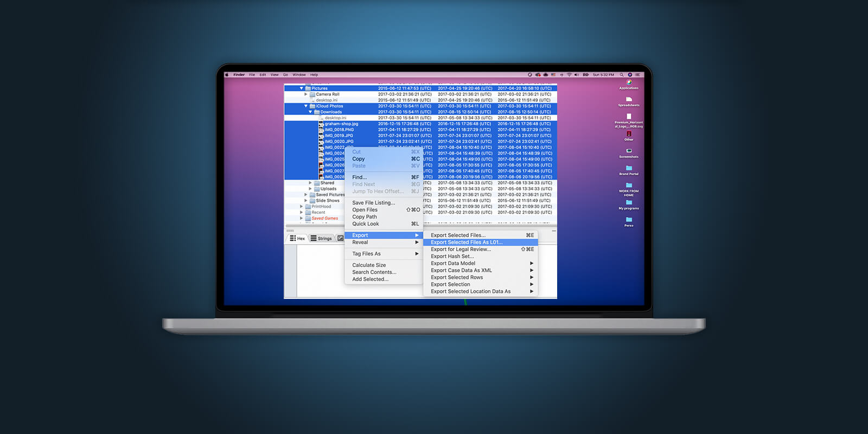The height and width of the screenshot is (434, 868).
Task: Open the File menu in menu bar
Action: pyautogui.click(x=252, y=75)
